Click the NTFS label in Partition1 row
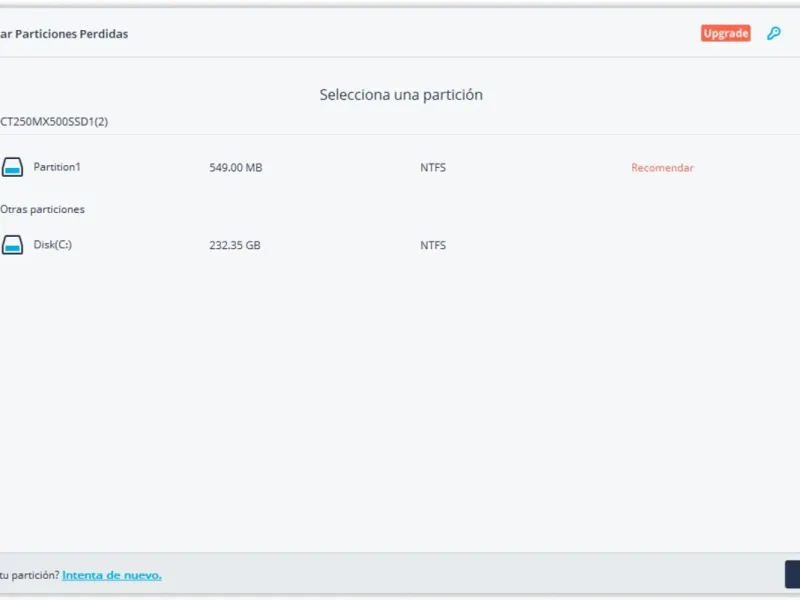Viewport: 800px width, 600px height. pos(433,168)
